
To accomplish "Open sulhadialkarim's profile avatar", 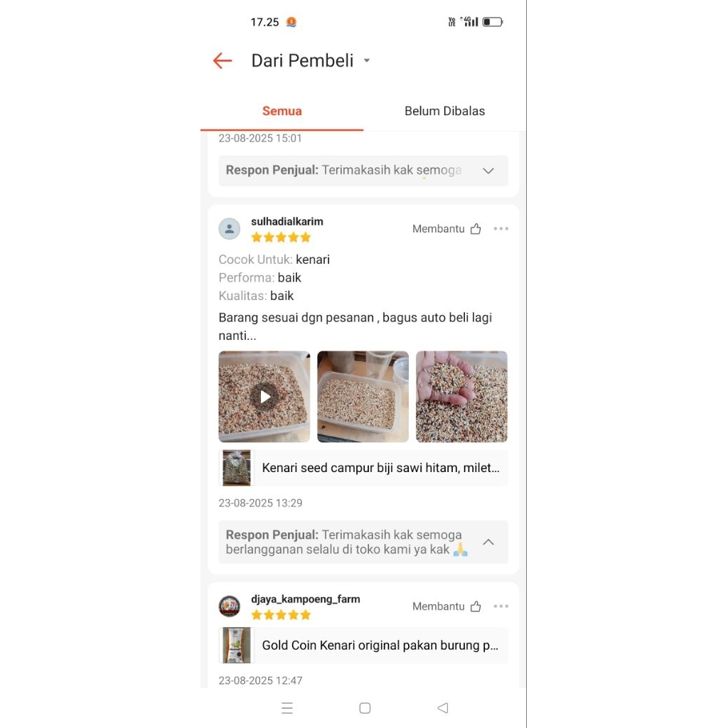I will (230, 228).
